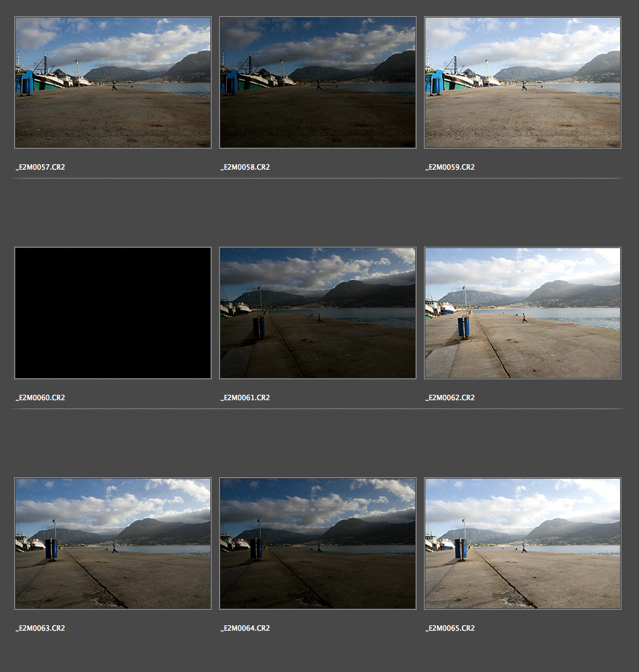Viewport: 639px width, 672px height.
Task: Click the divider line below the first row
Action: tap(318, 178)
